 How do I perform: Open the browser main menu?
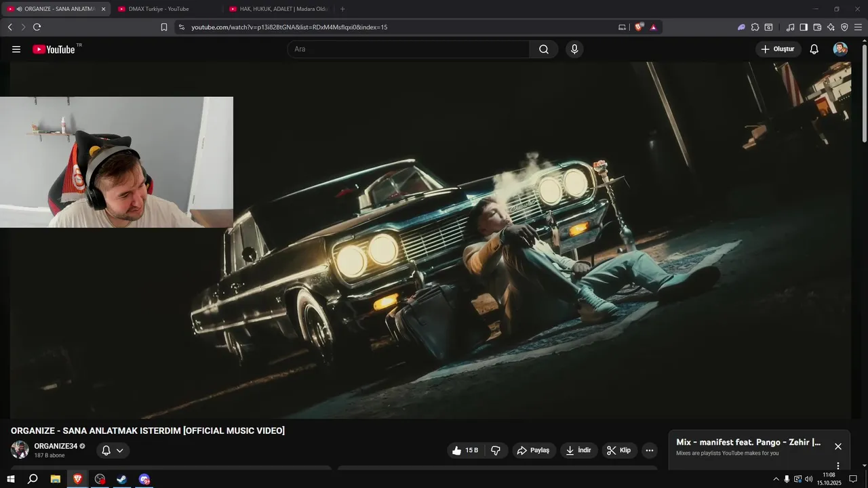pos(859,27)
